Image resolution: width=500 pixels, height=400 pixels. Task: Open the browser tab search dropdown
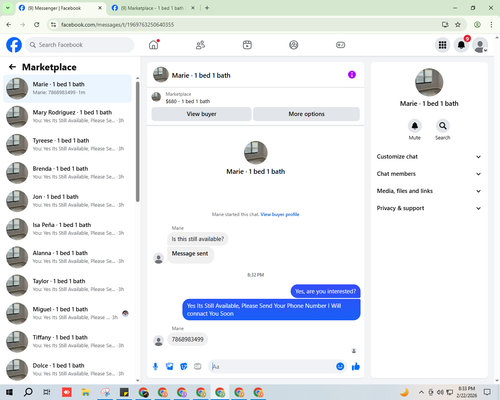[7, 8]
